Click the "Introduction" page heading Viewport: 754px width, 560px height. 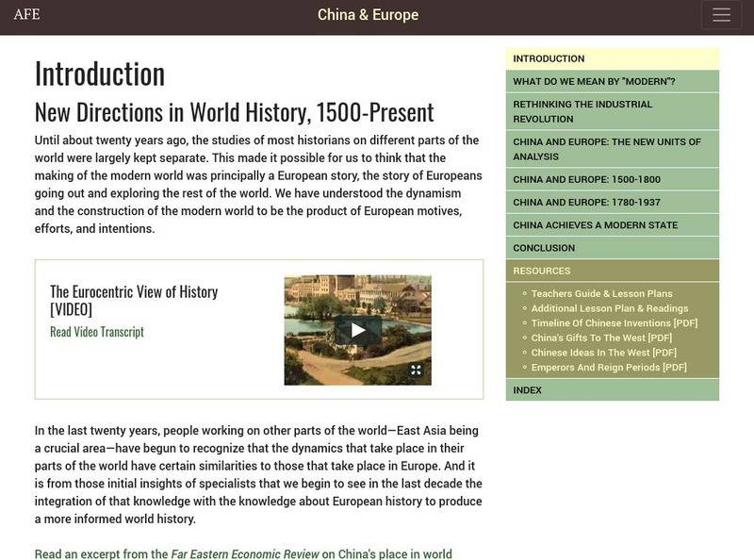[x=100, y=74]
